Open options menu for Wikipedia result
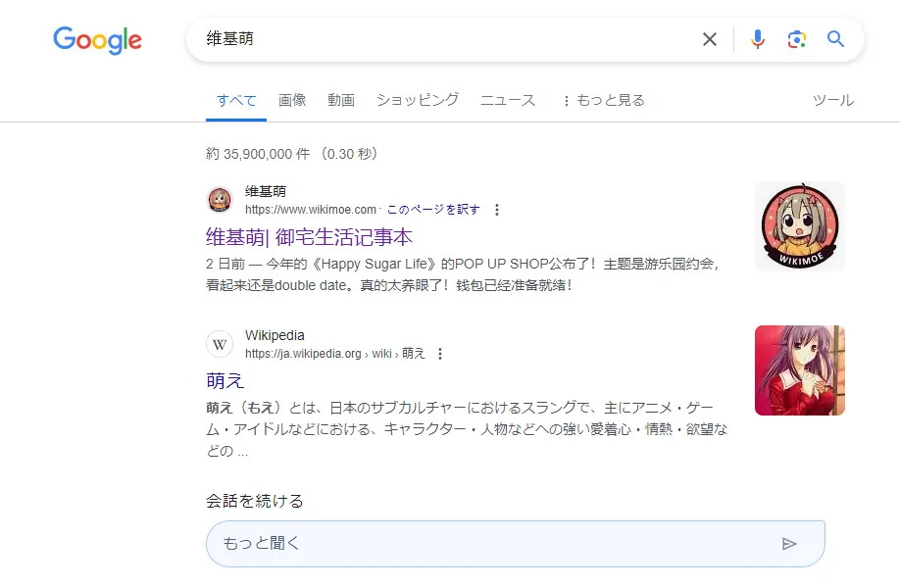The height and width of the screenshot is (588, 900). click(440, 354)
